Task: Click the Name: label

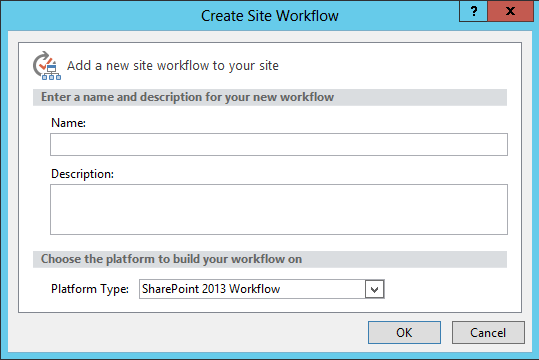Action: click(x=68, y=123)
